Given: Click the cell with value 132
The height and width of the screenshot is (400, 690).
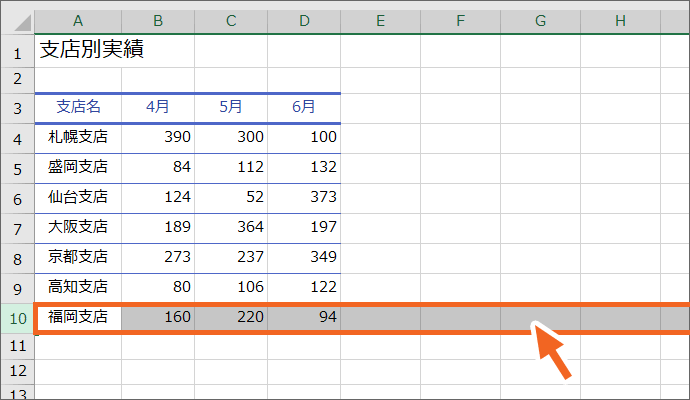Looking at the screenshot, I should click(x=304, y=169).
